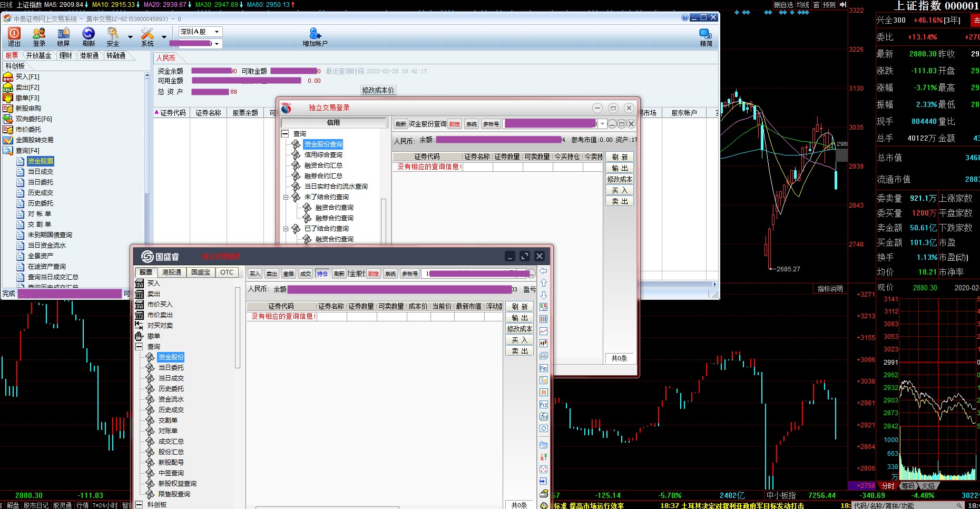Click 证券代码 column header in Zhongtai table
Viewport: 980px width, 509px height.
coord(173,113)
